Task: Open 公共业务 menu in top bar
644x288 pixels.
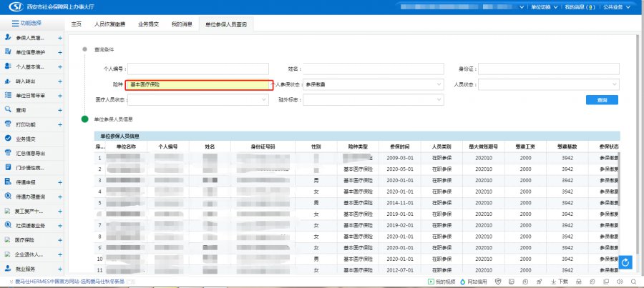Action: click(x=617, y=6)
